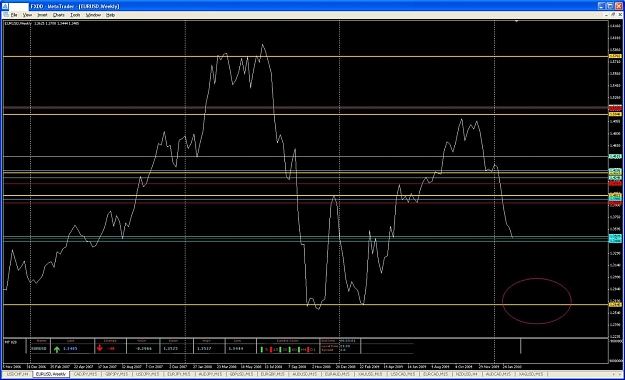Open the Insert menu

point(42,15)
